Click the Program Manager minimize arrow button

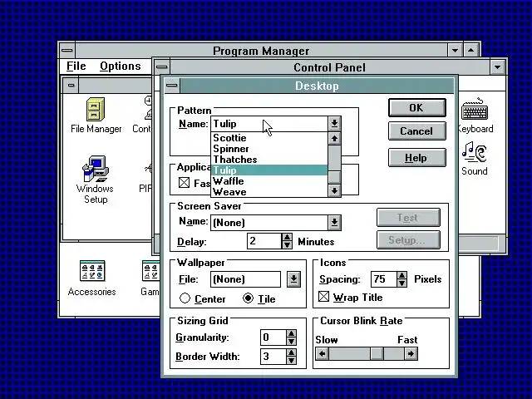click(x=455, y=51)
